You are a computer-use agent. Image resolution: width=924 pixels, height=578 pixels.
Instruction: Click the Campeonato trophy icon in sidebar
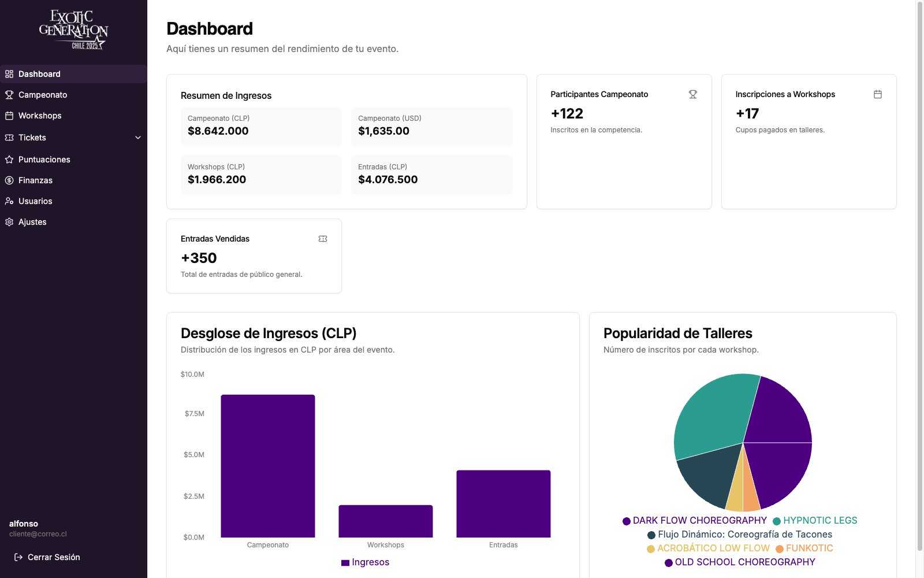click(x=9, y=95)
